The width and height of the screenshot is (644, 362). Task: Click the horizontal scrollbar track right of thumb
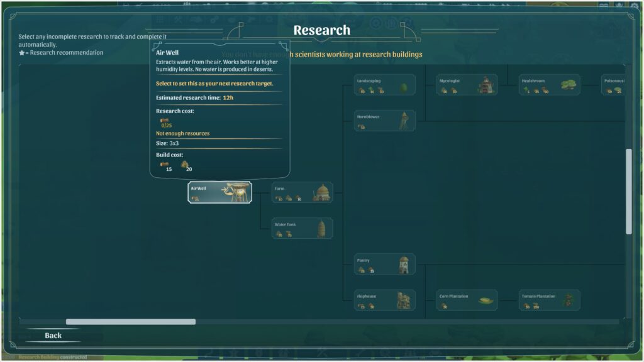(407, 322)
